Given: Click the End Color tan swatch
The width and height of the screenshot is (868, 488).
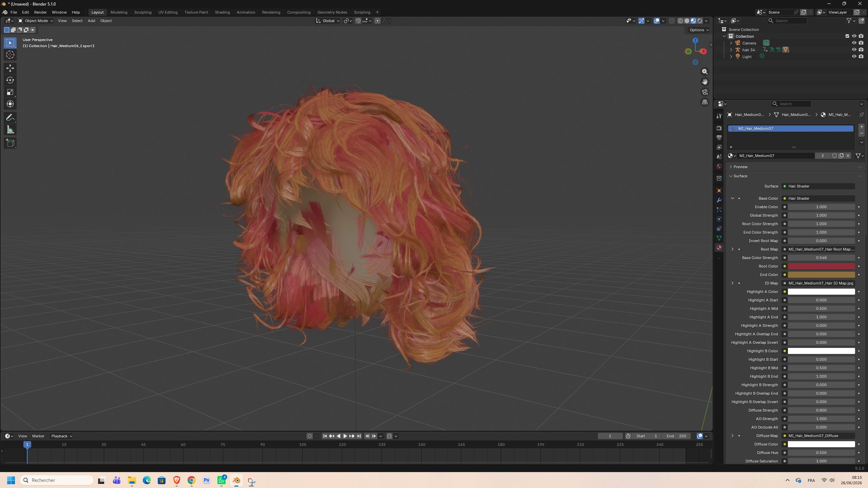Looking at the screenshot, I should pyautogui.click(x=821, y=275).
